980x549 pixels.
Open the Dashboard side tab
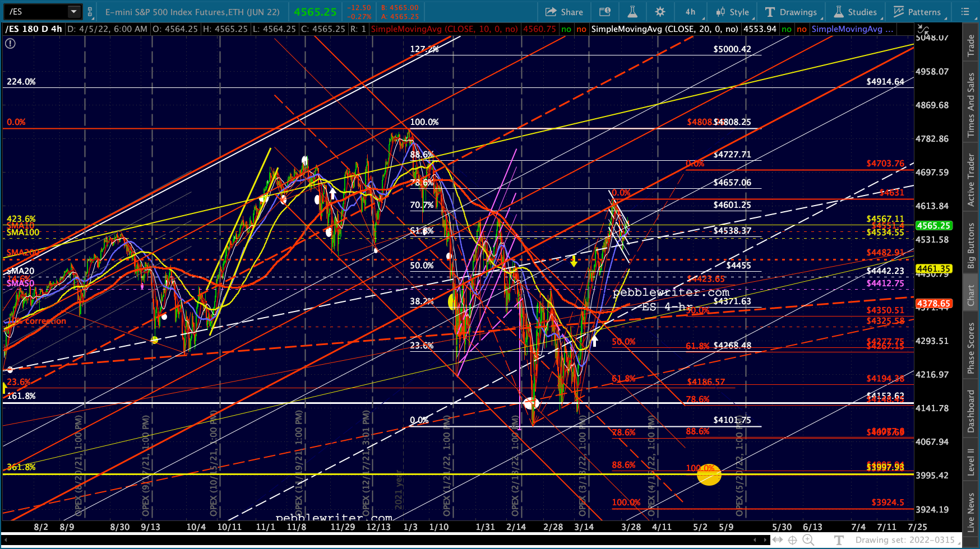click(x=971, y=411)
